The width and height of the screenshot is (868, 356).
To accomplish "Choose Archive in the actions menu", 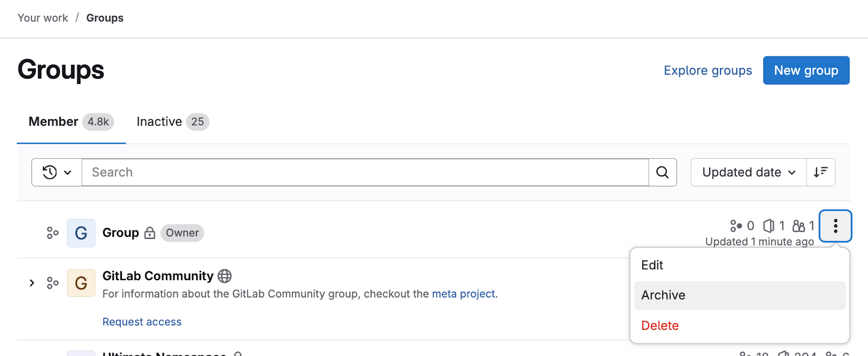I will (x=663, y=295).
